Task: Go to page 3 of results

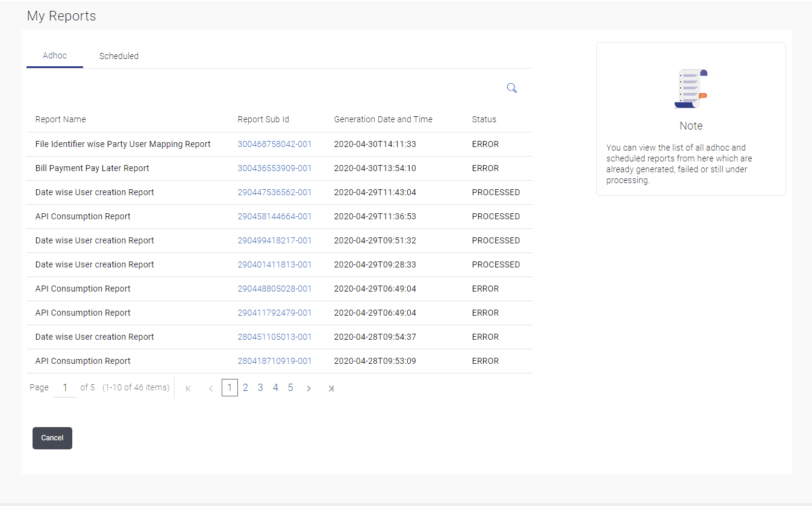Action: click(260, 387)
